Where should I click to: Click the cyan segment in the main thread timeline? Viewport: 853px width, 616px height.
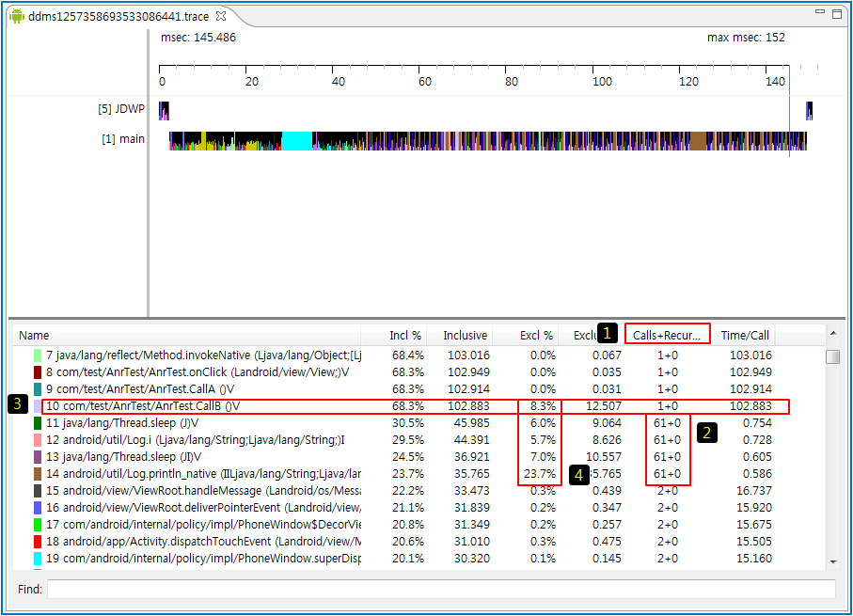pyautogui.click(x=297, y=141)
